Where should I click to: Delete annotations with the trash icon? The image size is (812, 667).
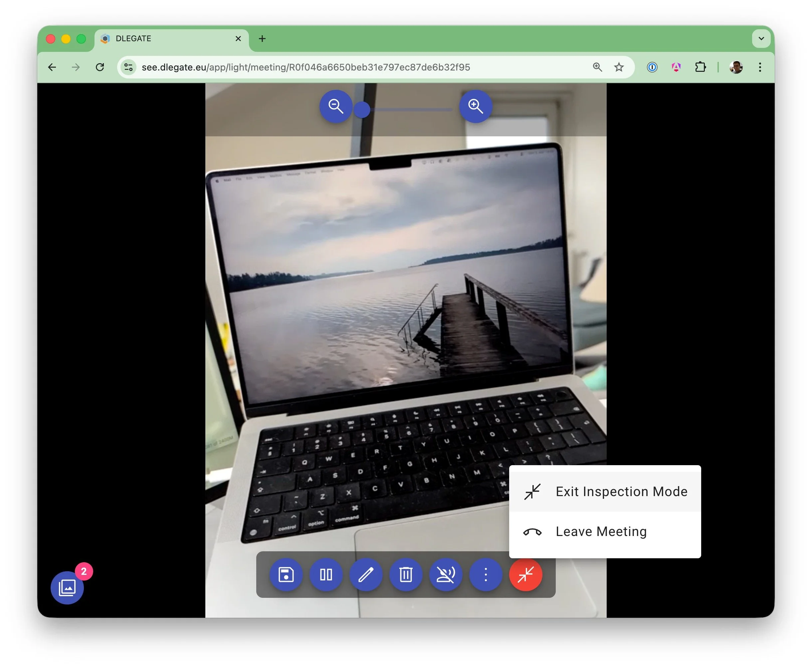click(406, 575)
